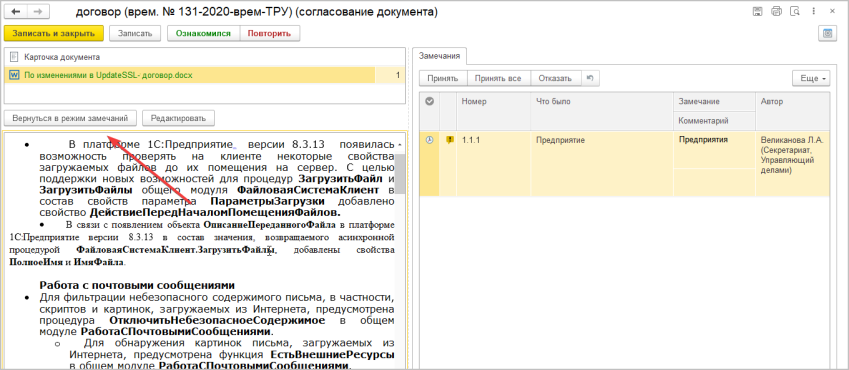Click the clock status icon in row 1.1.1

coord(429,140)
